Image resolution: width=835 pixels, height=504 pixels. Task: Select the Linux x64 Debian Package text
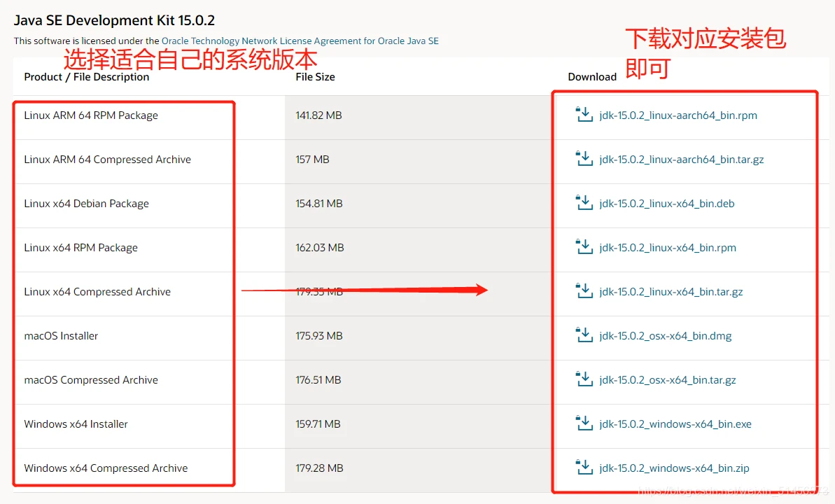pyautogui.click(x=86, y=204)
